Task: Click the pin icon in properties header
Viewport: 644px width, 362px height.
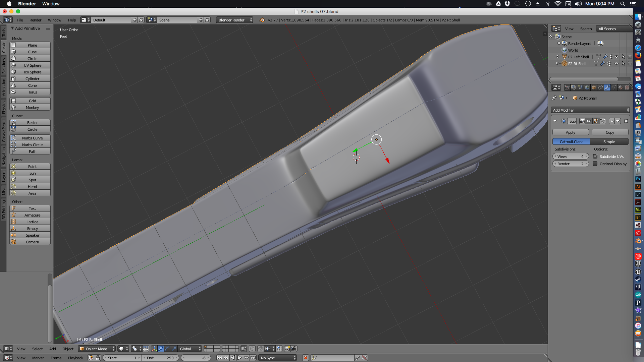Action: 554,98
